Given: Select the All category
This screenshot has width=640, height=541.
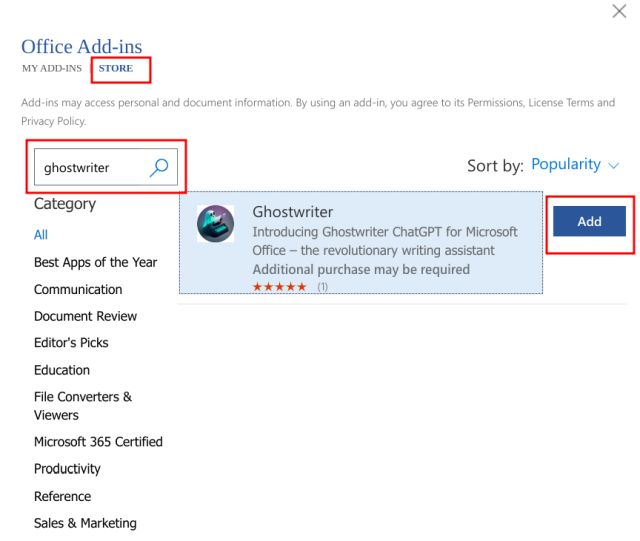Looking at the screenshot, I should coord(41,235).
